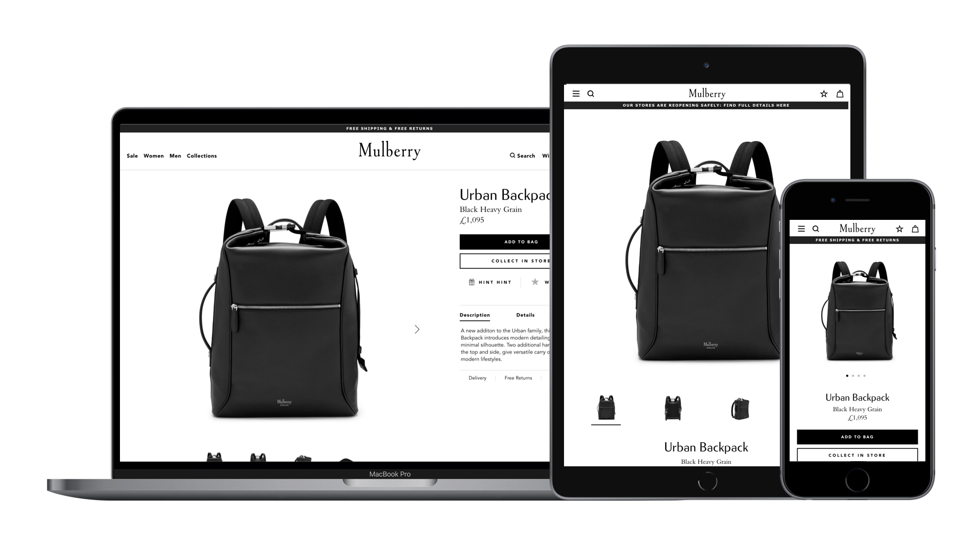Click the Hint Hint gift icon on desktop

[471, 282]
